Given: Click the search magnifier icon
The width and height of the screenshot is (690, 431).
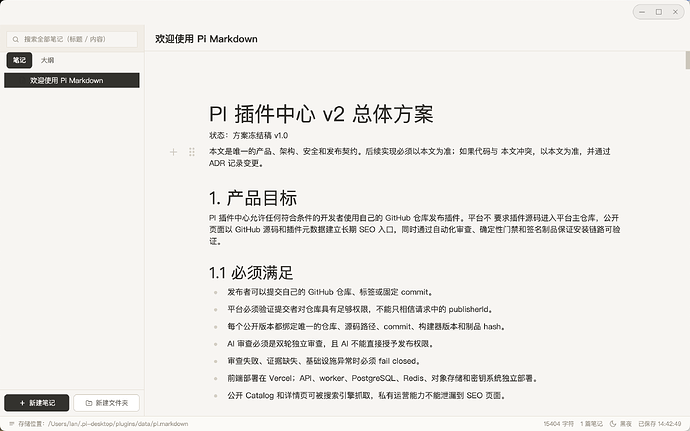Looking at the screenshot, I should 16,40.
